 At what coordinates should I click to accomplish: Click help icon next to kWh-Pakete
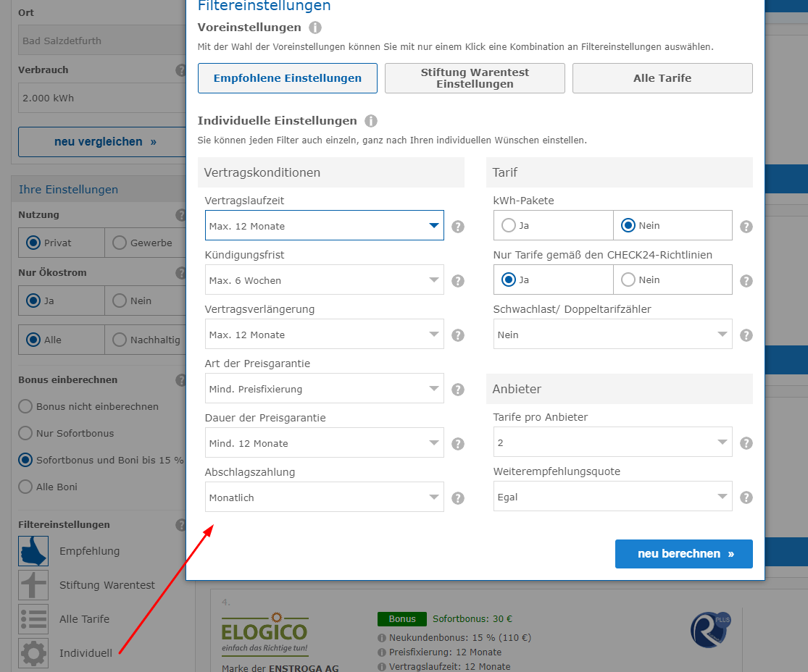[746, 227]
